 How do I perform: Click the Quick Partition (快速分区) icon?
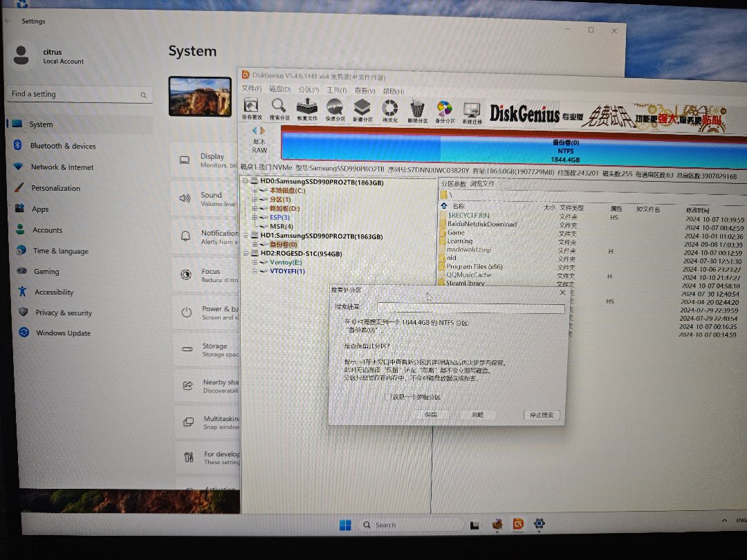pos(335,109)
